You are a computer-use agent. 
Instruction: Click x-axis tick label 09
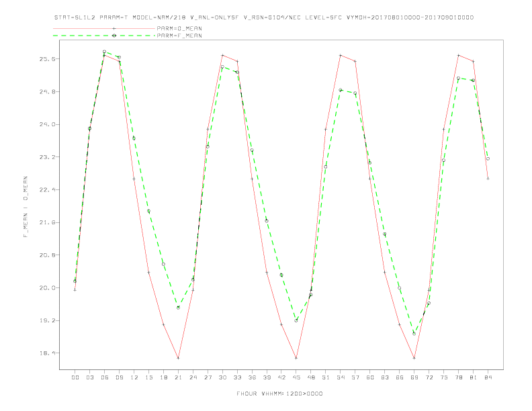pos(119,377)
